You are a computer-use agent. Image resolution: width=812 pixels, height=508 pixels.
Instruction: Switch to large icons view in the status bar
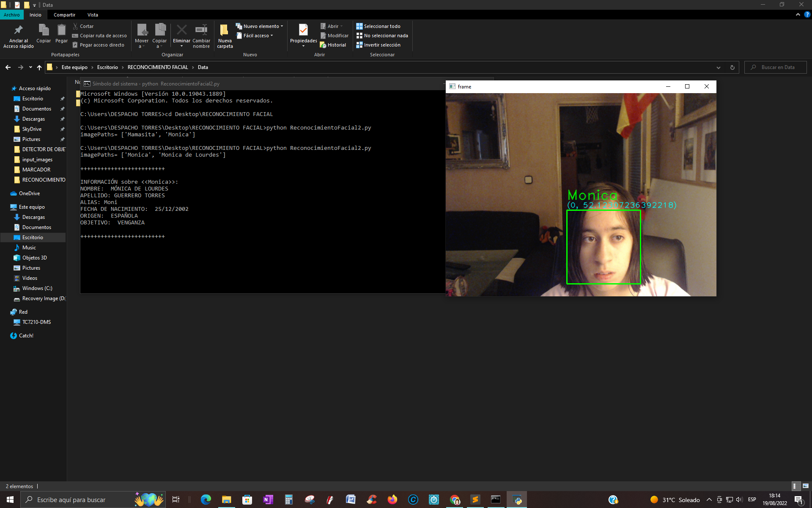806,486
